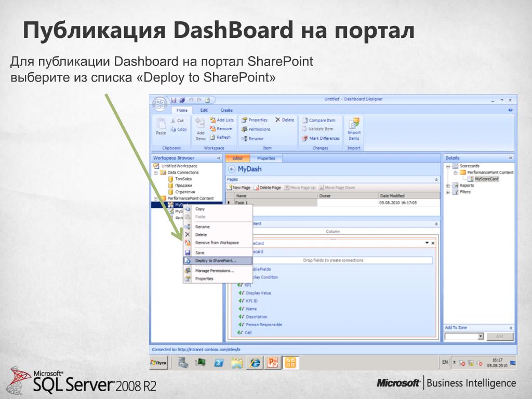The width and height of the screenshot is (532, 399).
Task: Select MyScoreCard in Details tree
Action: (486, 179)
